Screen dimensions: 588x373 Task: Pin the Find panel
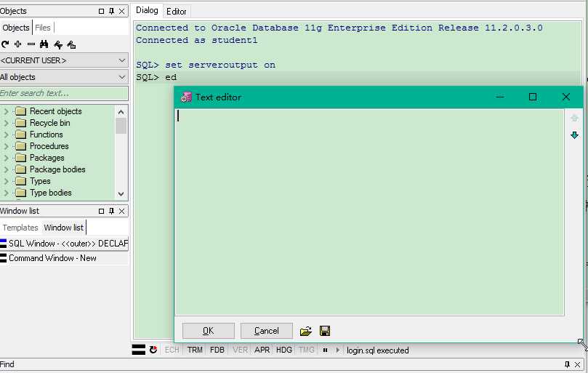(567, 364)
